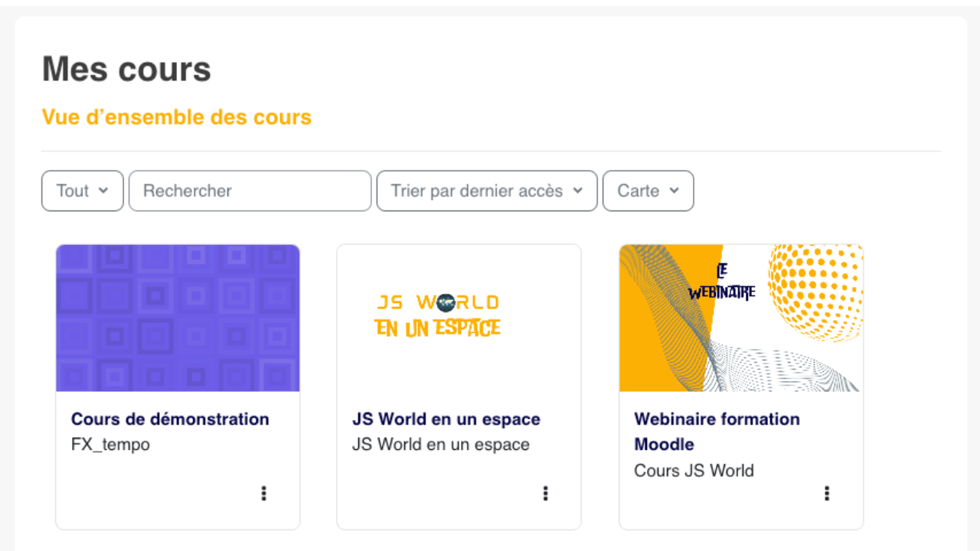Open the JS World en un espace options menu icon
Screen dimensions: 980x551
point(546,494)
